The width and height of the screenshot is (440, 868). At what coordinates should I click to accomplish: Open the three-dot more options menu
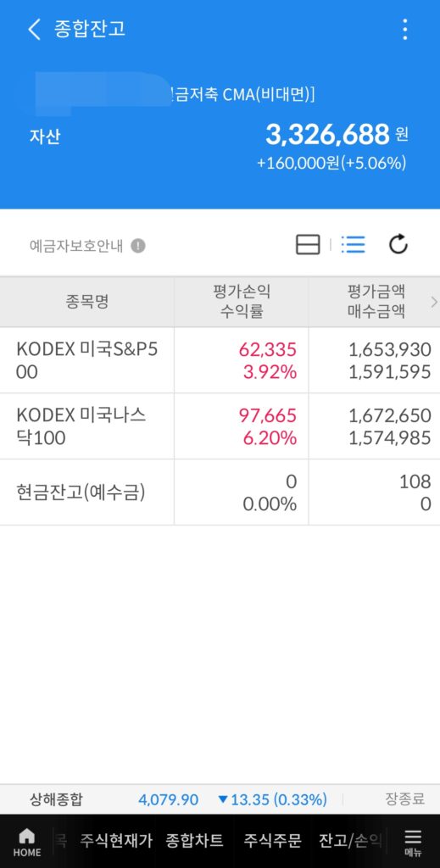coord(405,29)
